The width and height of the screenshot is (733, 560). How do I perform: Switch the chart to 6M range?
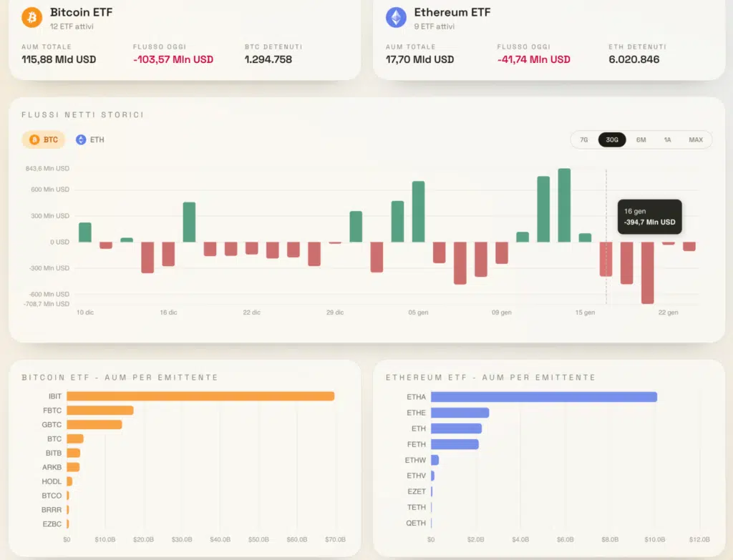(641, 139)
